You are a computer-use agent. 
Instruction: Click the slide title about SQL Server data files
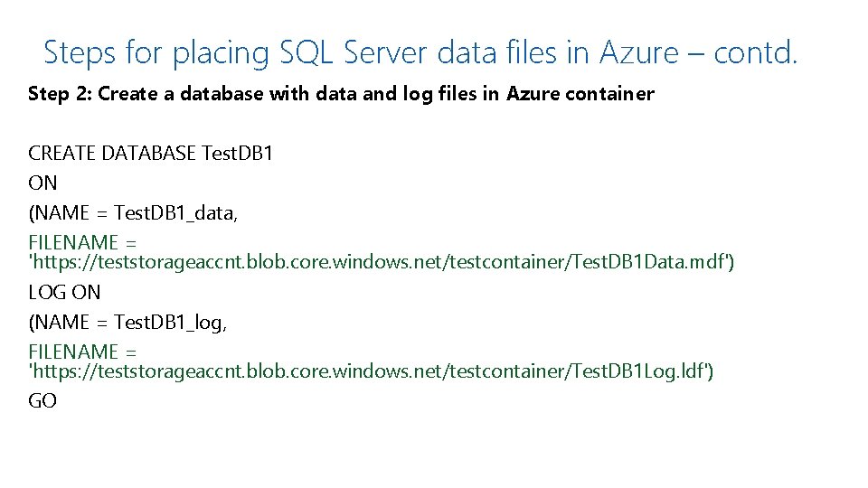click(420, 52)
